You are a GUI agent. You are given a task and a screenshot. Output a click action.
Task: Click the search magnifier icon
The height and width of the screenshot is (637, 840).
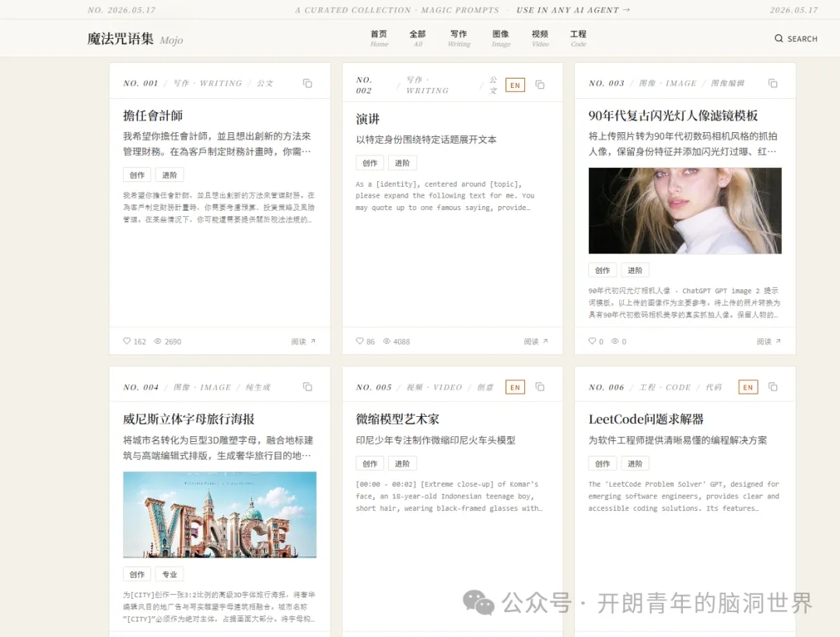coord(779,39)
